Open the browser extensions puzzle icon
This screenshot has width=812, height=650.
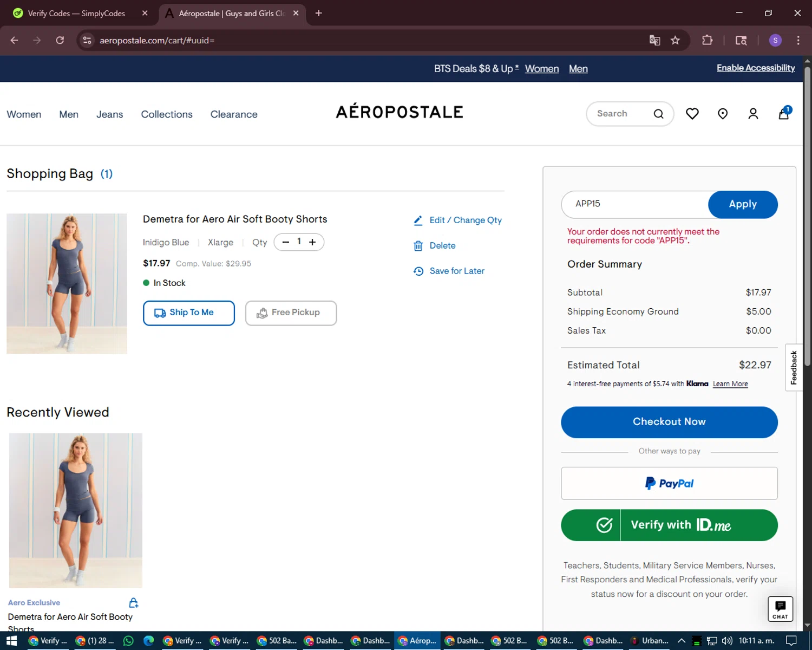pyautogui.click(x=707, y=40)
